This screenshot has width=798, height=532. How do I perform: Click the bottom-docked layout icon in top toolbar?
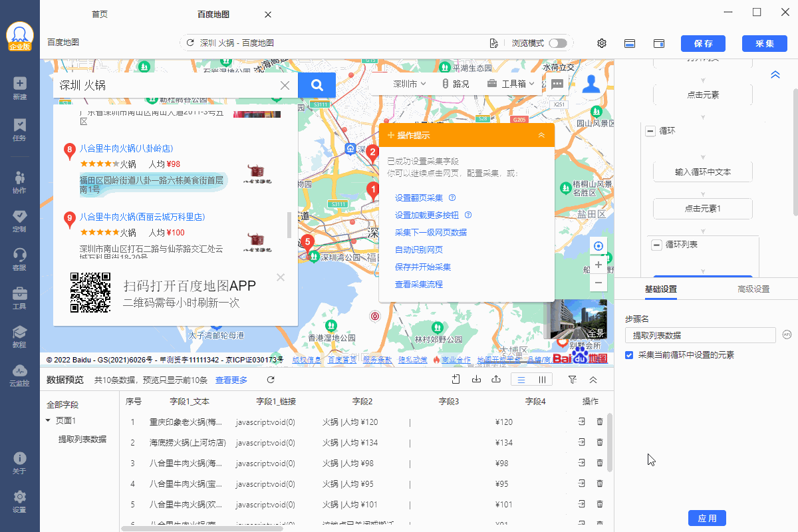click(x=630, y=43)
